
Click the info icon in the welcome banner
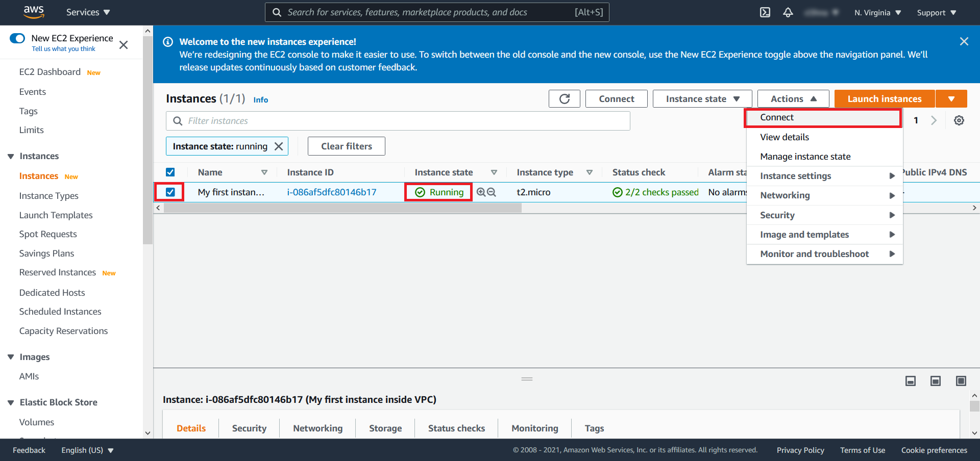(167, 42)
